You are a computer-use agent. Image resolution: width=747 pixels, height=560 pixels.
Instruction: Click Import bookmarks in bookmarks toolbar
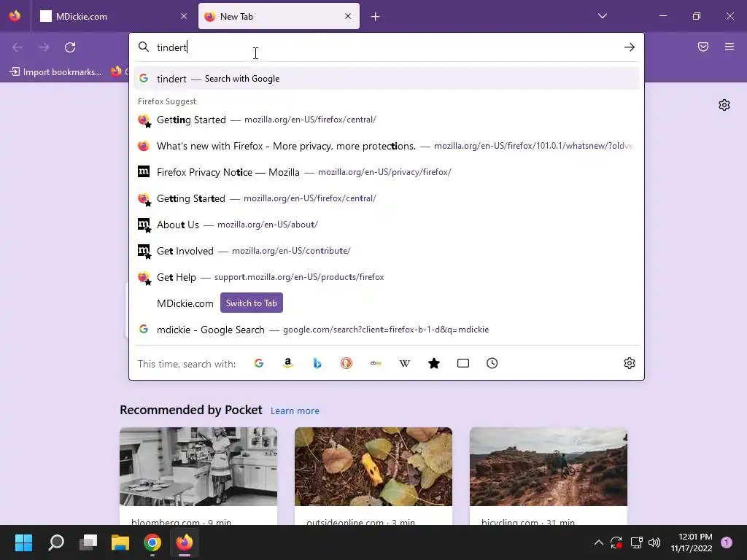pyautogui.click(x=55, y=72)
